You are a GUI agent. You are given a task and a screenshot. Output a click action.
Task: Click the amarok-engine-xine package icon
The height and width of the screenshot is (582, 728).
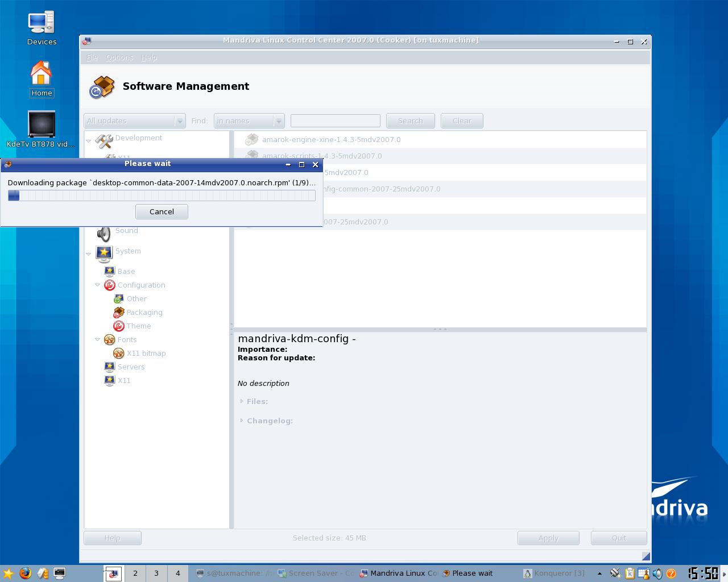(251, 139)
